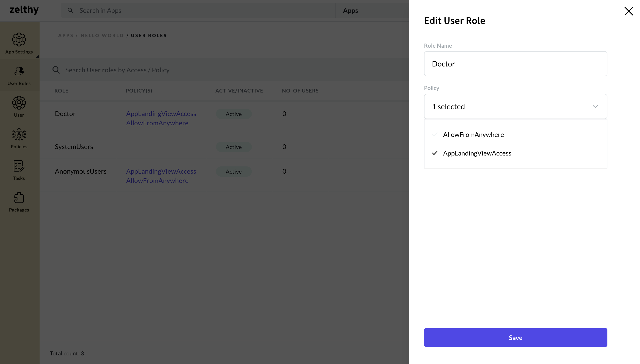Go to APPS in the breadcrumb

pos(66,35)
